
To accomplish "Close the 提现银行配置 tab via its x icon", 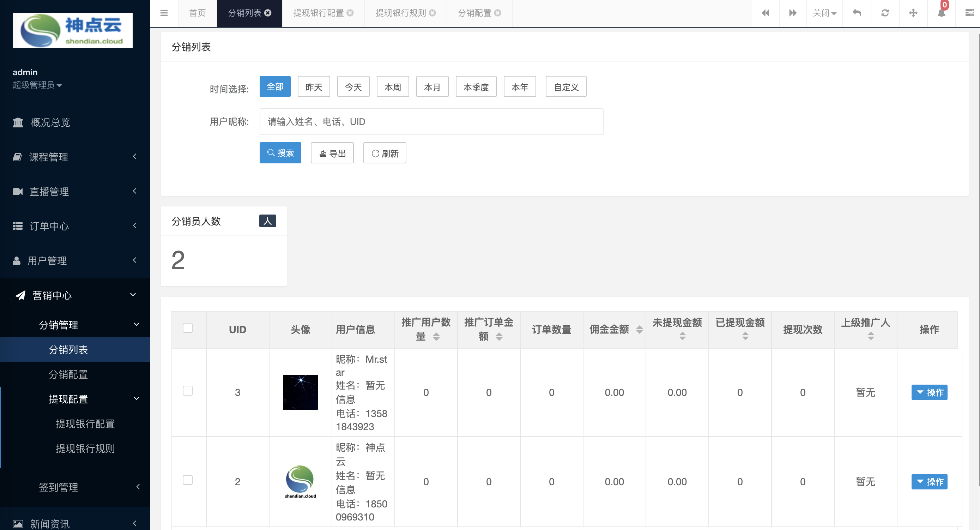I will pos(350,13).
